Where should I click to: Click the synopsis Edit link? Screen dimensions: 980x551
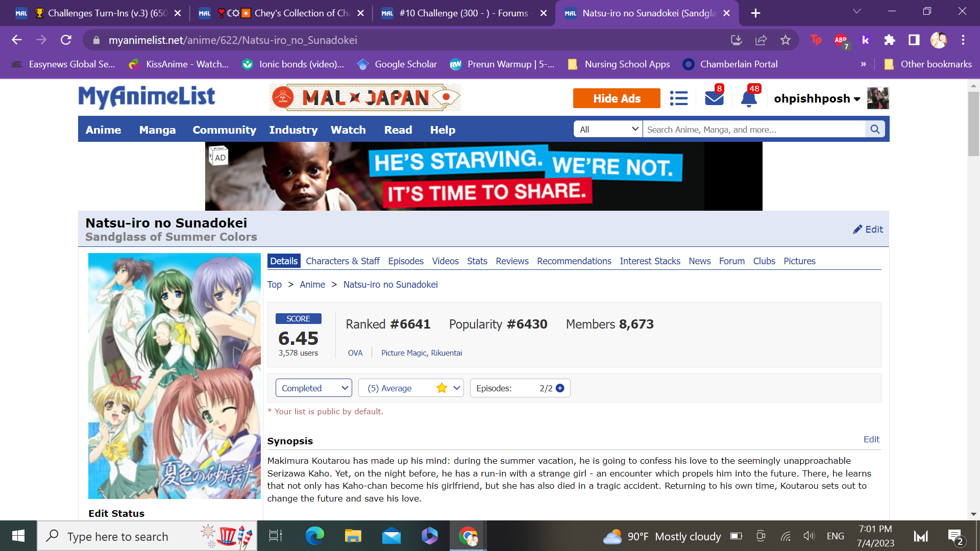(x=871, y=439)
